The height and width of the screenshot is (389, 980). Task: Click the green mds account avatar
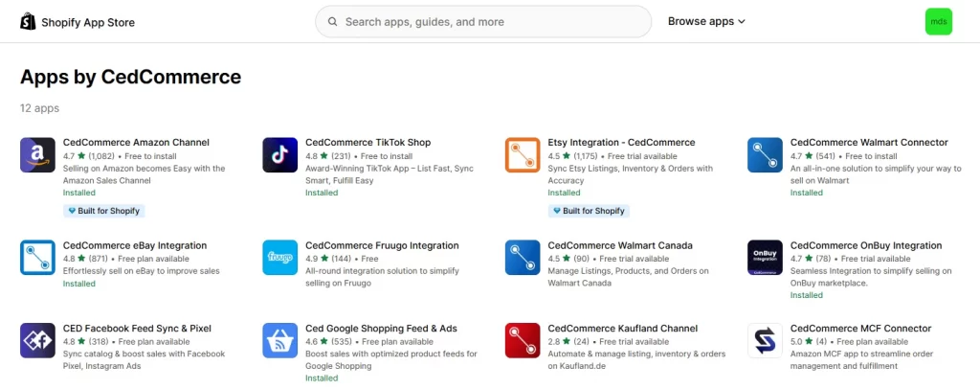(938, 22)
